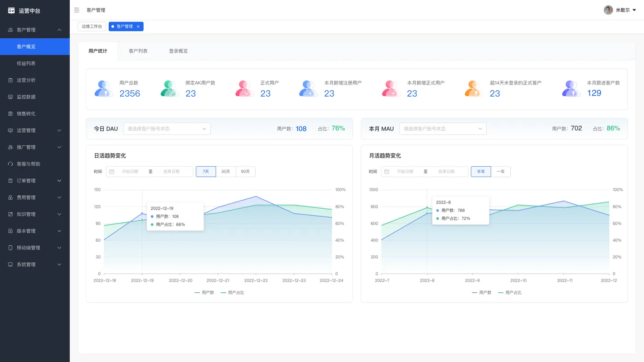Click the calendar icon in 日活趋势变化 date range
Screen dimensions: 644x362
(x=112, y=172)
